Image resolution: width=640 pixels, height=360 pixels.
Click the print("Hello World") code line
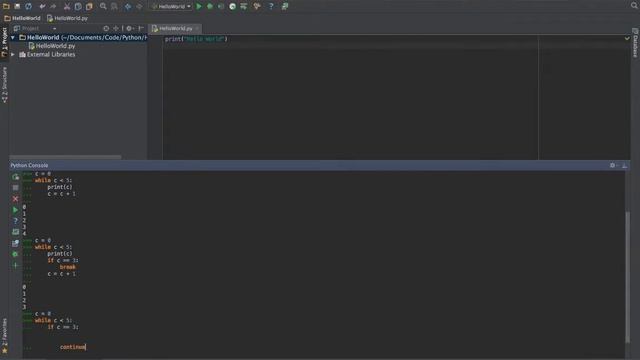(196, 39)
